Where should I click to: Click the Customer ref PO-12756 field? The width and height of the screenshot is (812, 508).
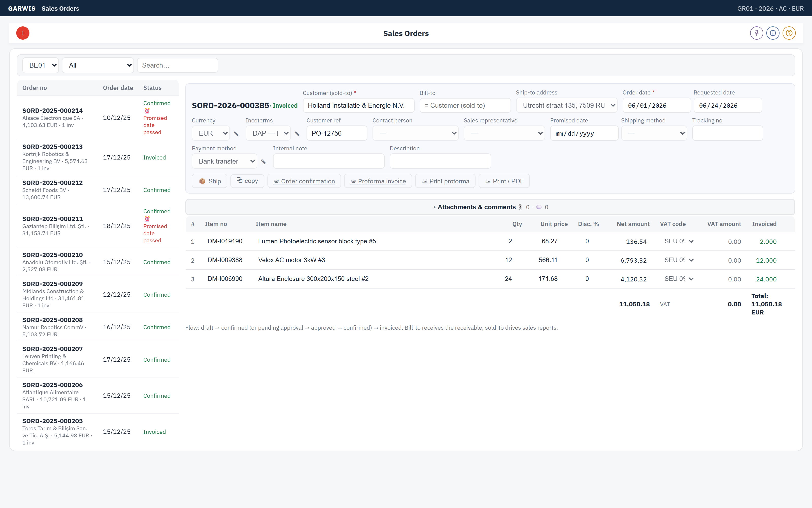[x=337, y=133]
